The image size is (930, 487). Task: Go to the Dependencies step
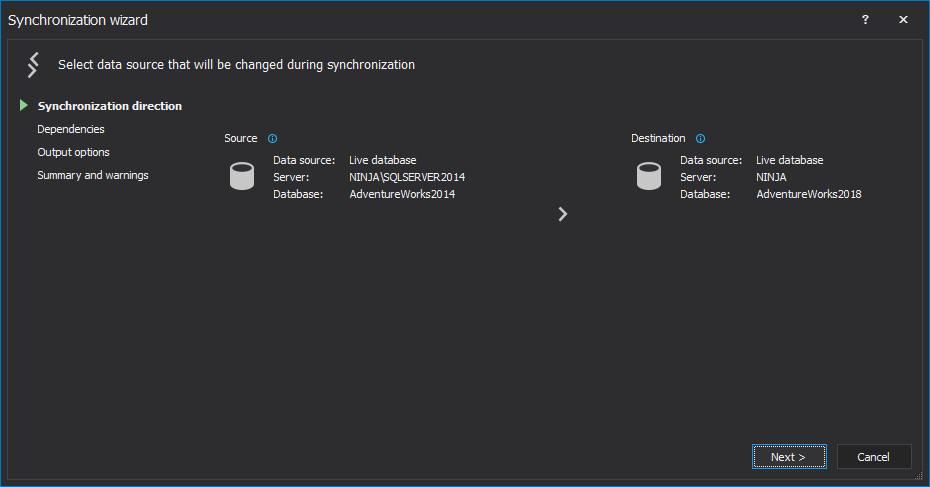(x=71, y=129)
